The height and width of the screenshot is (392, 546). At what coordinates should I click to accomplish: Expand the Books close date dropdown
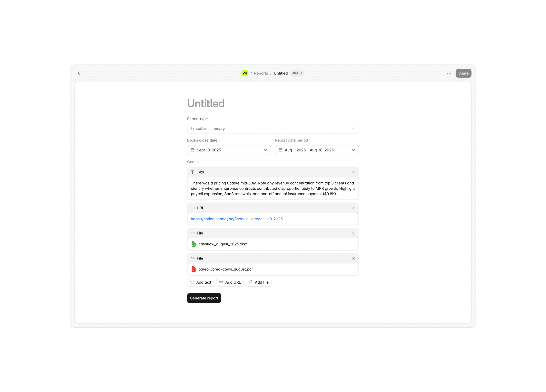[x=265, y=150]
